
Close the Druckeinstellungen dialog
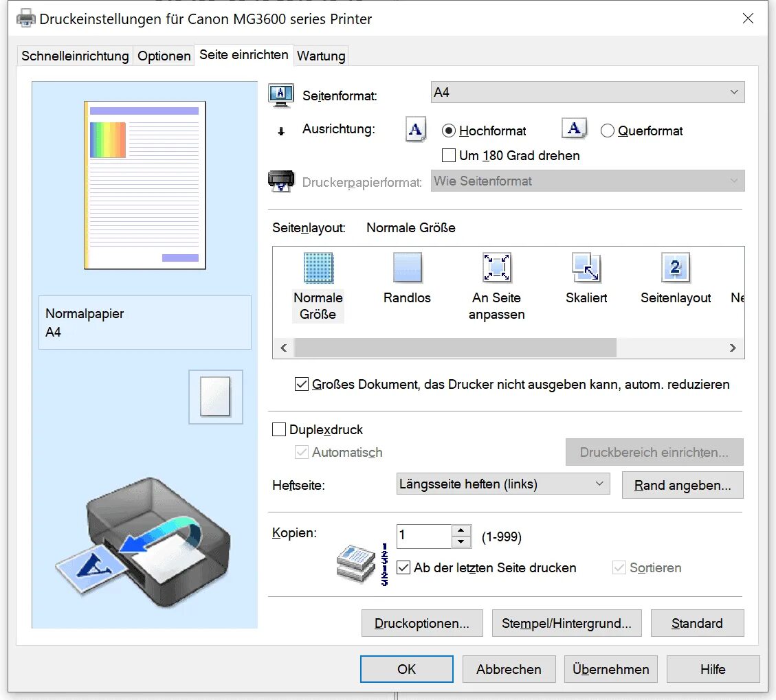(748, 19)
